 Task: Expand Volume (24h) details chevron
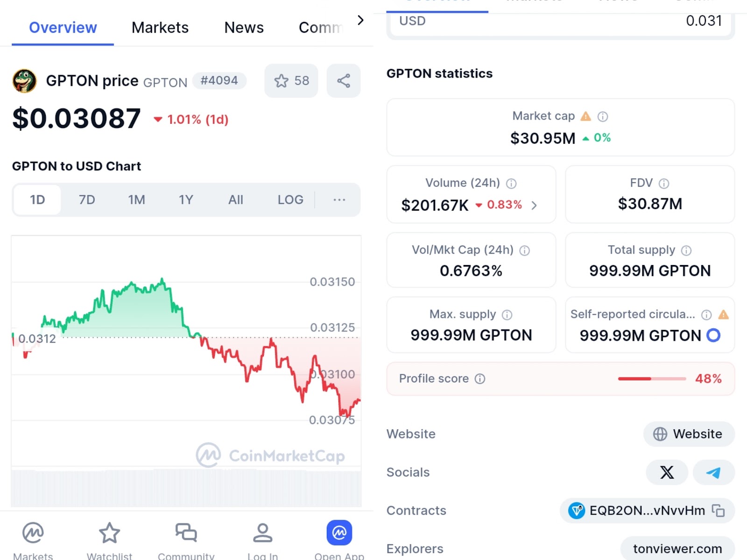pos(534,205)
